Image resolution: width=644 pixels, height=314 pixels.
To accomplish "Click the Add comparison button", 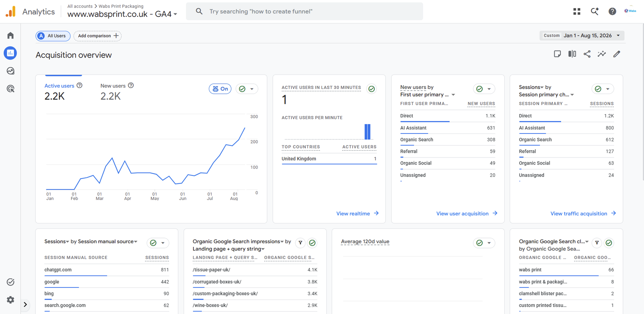I will point(97,36).
